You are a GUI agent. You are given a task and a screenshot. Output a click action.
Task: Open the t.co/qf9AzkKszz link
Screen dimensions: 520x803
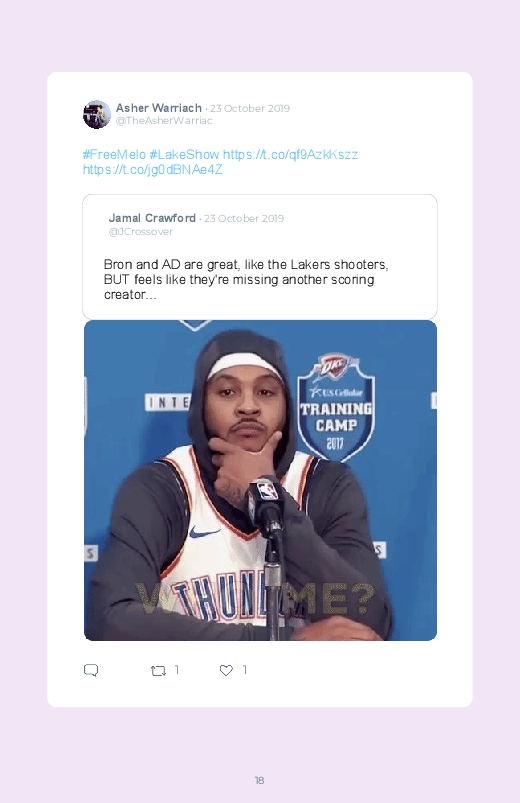pos(290,154)
